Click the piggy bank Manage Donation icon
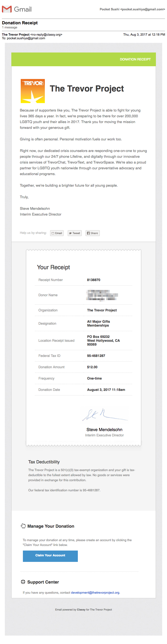The image size is (167, 644). 23,526
